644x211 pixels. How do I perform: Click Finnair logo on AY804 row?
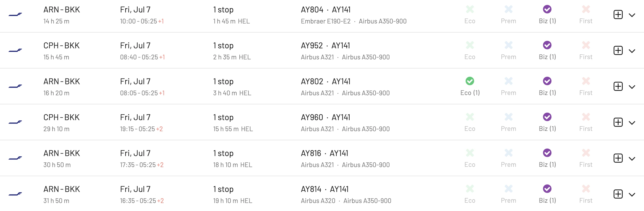click(15, 14)
